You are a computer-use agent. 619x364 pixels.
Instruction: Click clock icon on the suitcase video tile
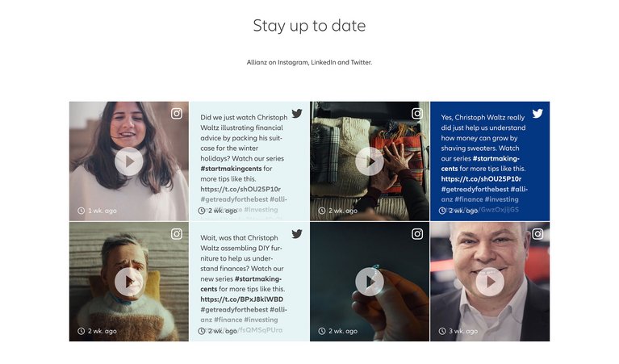(x=322, y=211)
